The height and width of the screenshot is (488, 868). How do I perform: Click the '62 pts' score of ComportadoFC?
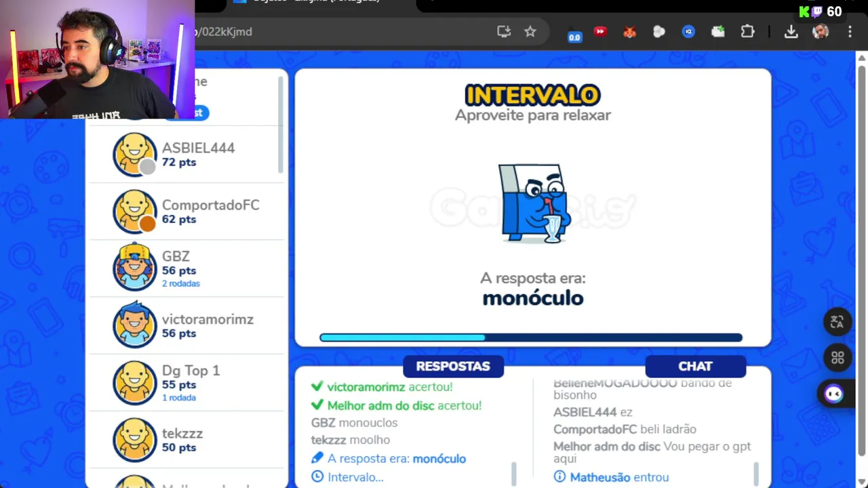point(178,220)
